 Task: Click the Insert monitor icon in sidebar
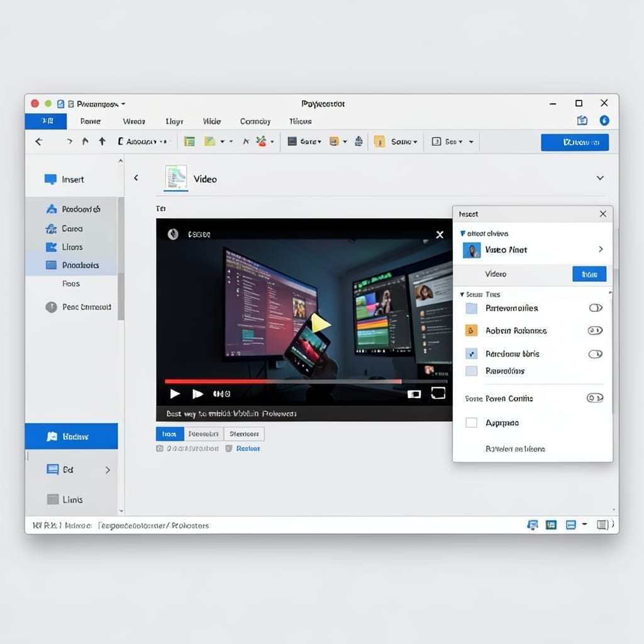point(50,179)
